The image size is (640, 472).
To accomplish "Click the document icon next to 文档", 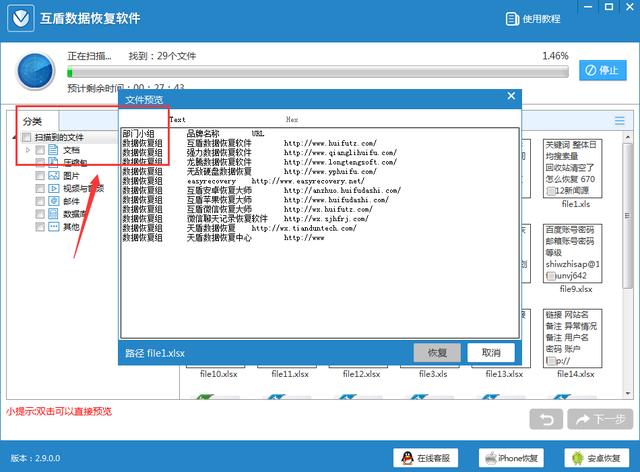I will [53, 149].
